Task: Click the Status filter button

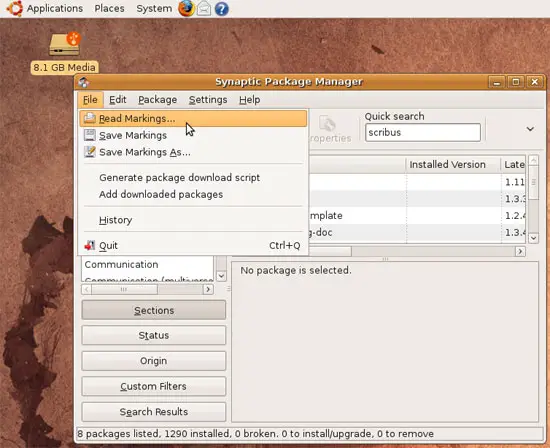Action: [154, 335]
